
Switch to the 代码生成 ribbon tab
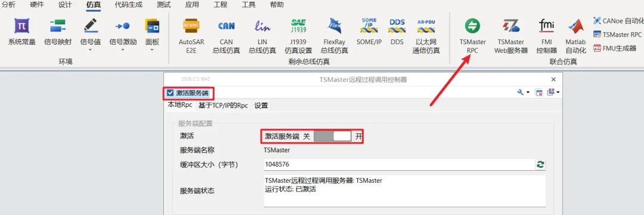tap(128, 5)
